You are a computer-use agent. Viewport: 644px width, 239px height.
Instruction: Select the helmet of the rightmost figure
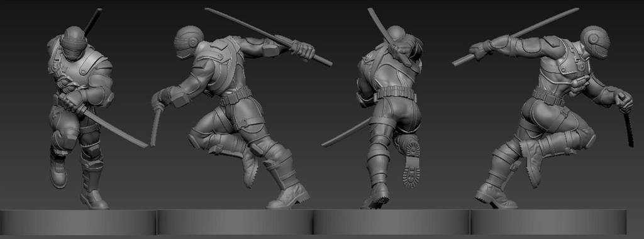(x=595, y=42)
